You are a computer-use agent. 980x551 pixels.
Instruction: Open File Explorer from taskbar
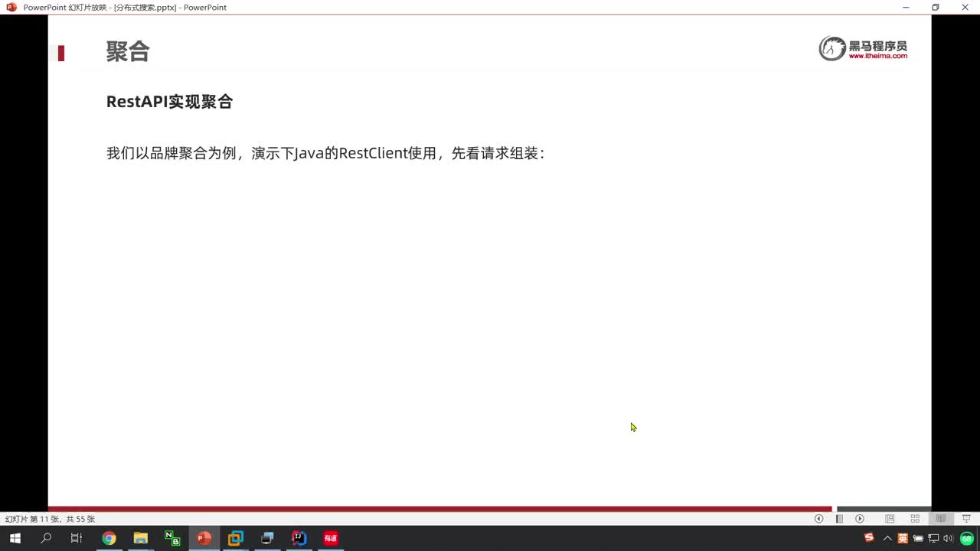click(x=140, y=538)
